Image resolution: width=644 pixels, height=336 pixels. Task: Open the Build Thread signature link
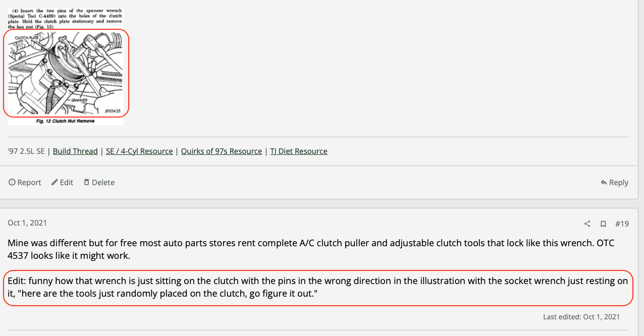(x=75, y=151)
